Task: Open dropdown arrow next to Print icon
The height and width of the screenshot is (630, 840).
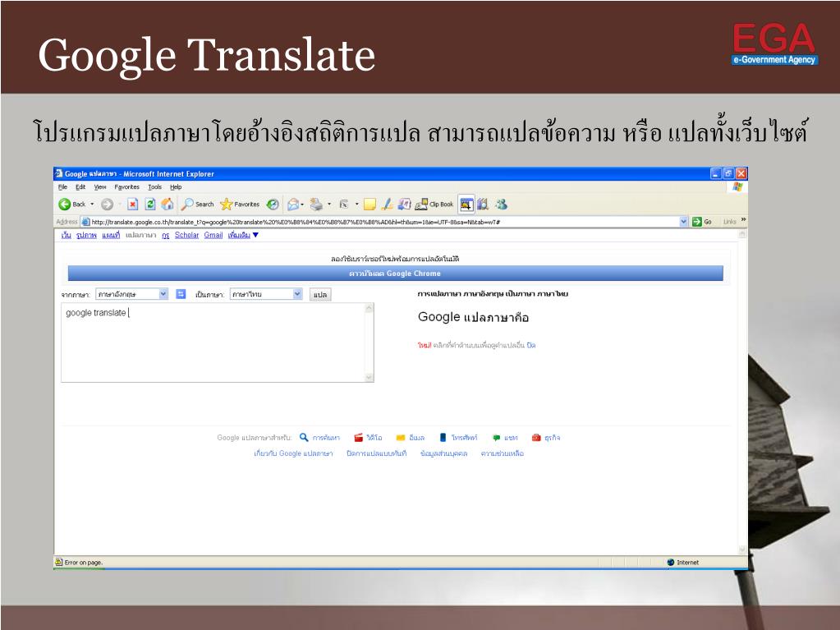Action: [x=329, y=204]
